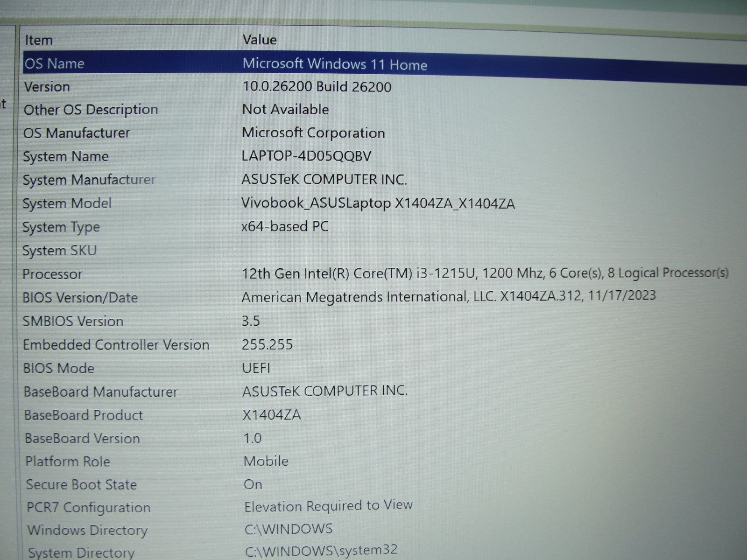Click the Processor row
Viewport: 747px width, 560px height.
[x=53, y=274]
